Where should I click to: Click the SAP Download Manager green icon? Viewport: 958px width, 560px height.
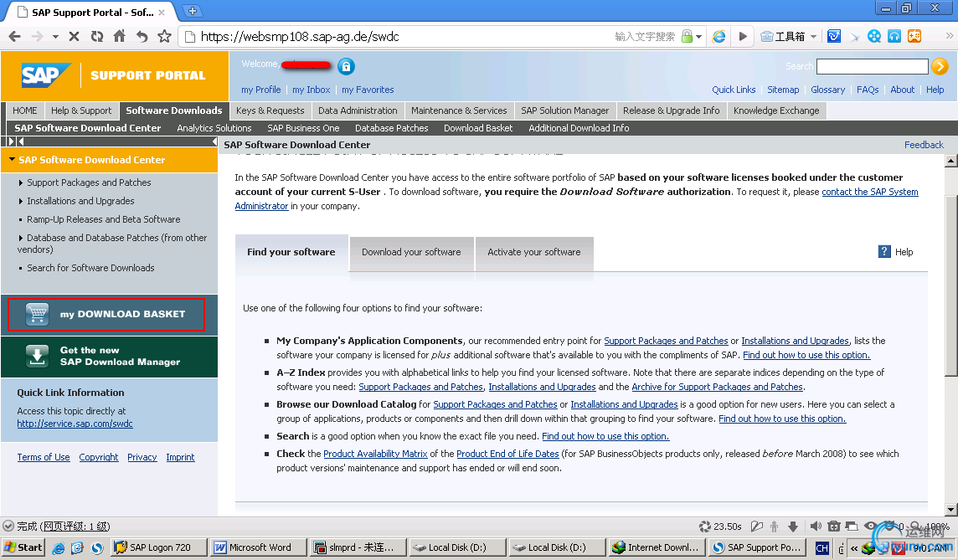37,356
